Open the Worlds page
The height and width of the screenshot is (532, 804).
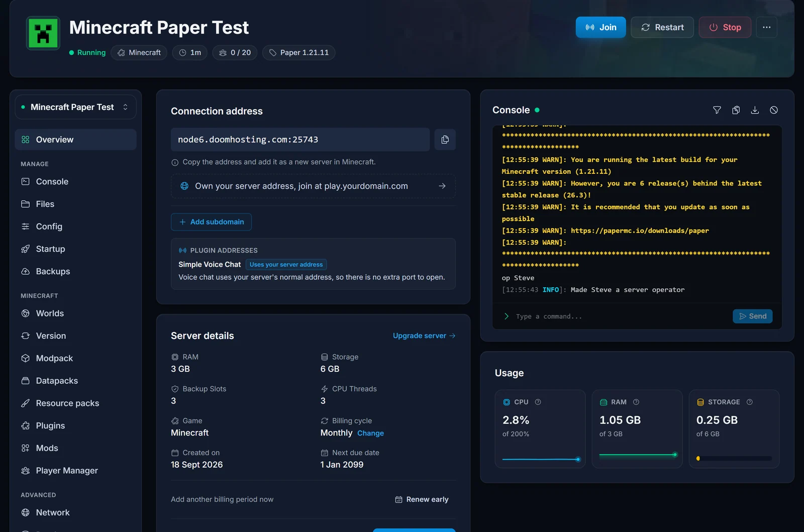75,313
